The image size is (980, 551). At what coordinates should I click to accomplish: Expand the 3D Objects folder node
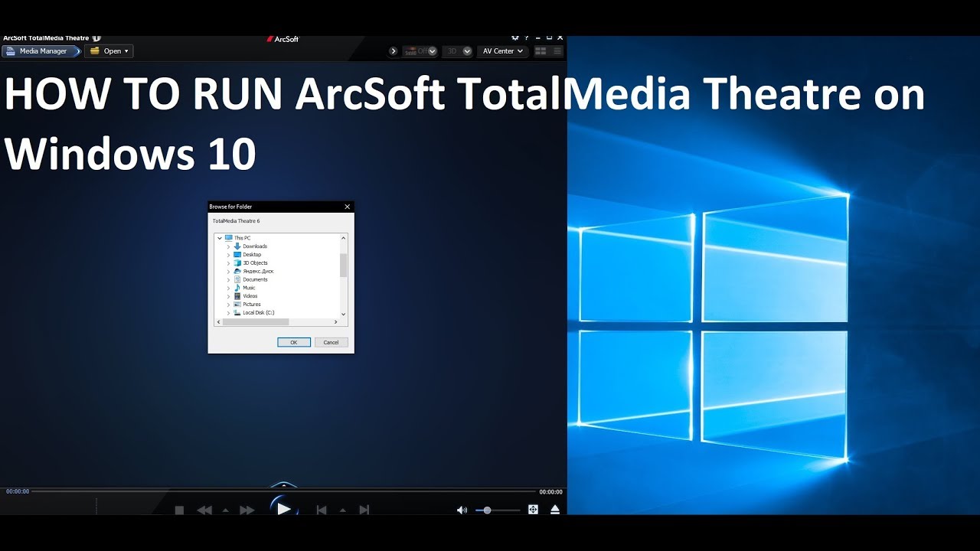pos(228,263)
